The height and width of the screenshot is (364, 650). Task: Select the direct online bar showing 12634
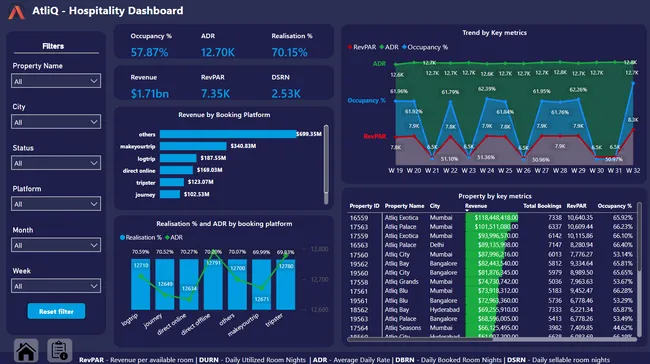pyautogui.click(x=189, y=284)
